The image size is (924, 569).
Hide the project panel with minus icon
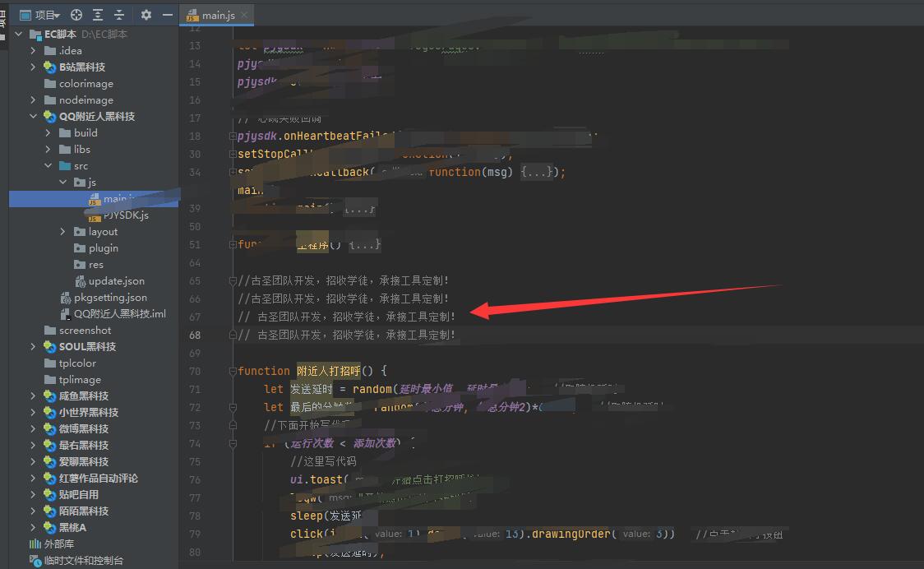click(168, 15)
